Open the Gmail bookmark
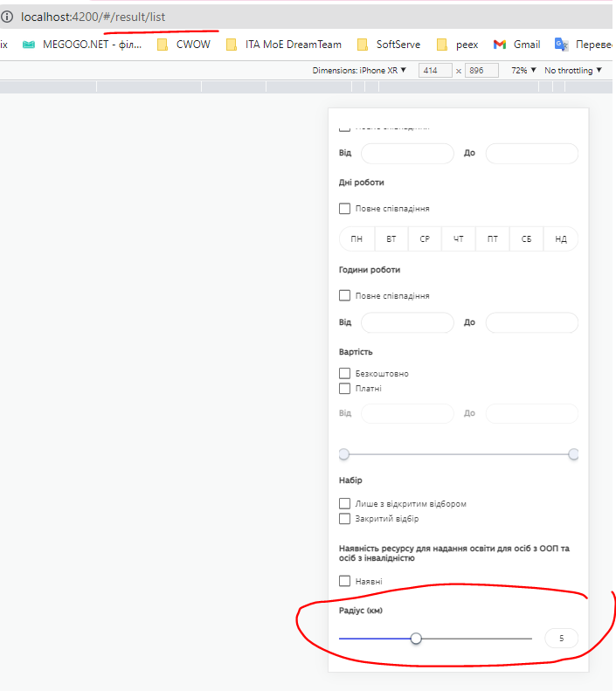Viewport: 616px width, 691px height. [x=517, y=45]
